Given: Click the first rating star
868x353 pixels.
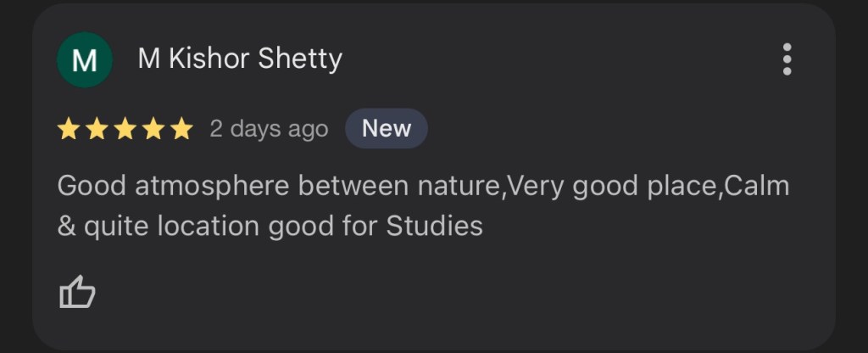Looking at the screenshot, I should click(69, 129).
